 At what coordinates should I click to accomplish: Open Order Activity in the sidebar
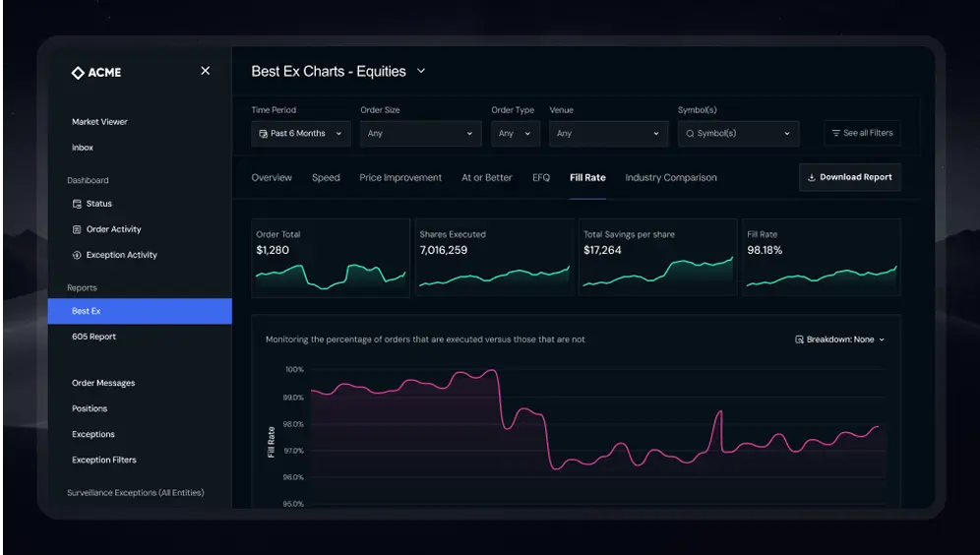click(114, 229)
